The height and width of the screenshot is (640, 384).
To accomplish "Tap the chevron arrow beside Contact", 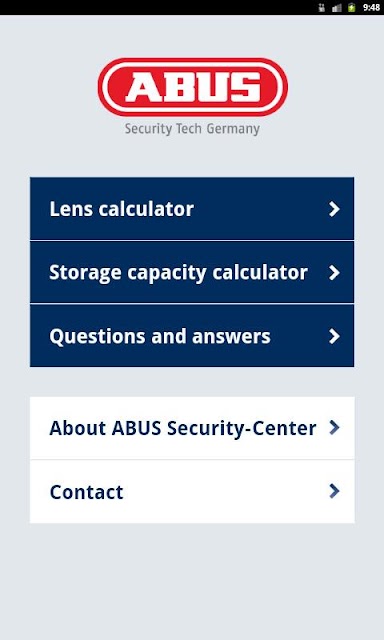I will click(334, 491).
